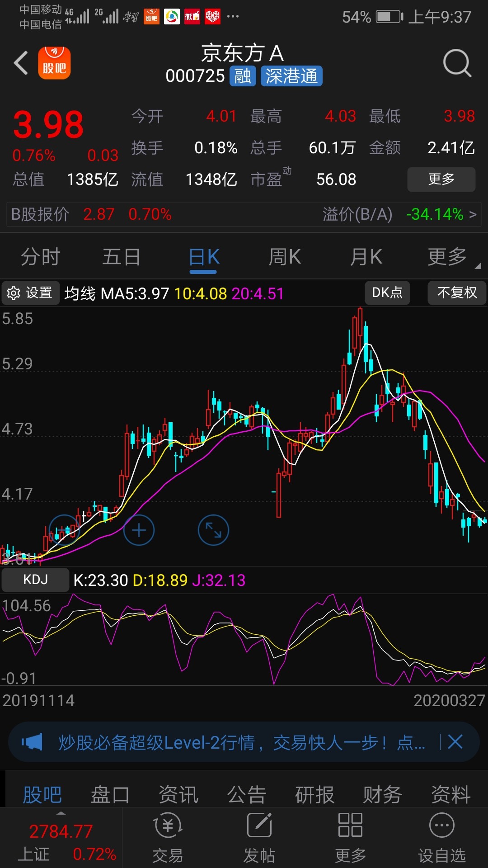Open the 公告 announcements tab
Image resolution: width=488 pixels, height=868 pixels.
tap(247, 795)
